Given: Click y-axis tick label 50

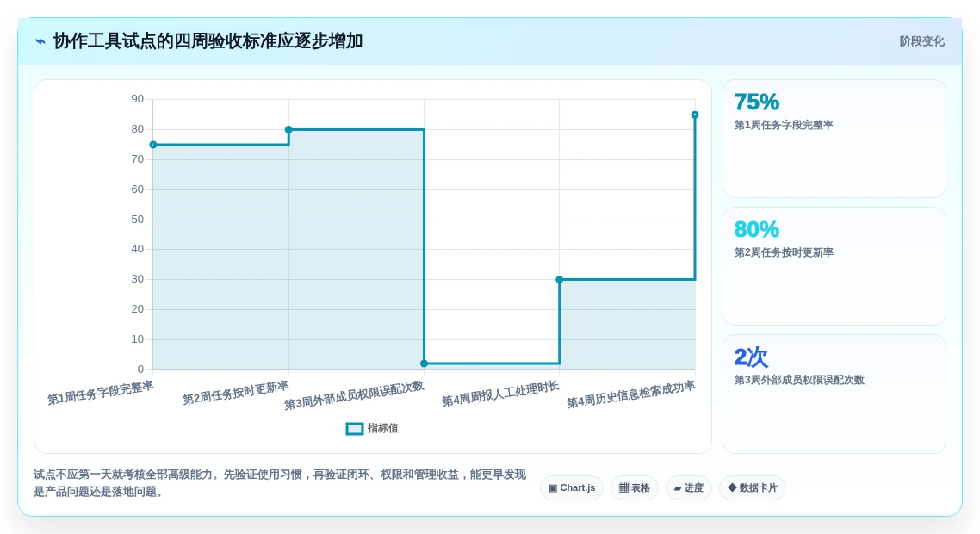Looking at the screenshot, I should 138,220.
